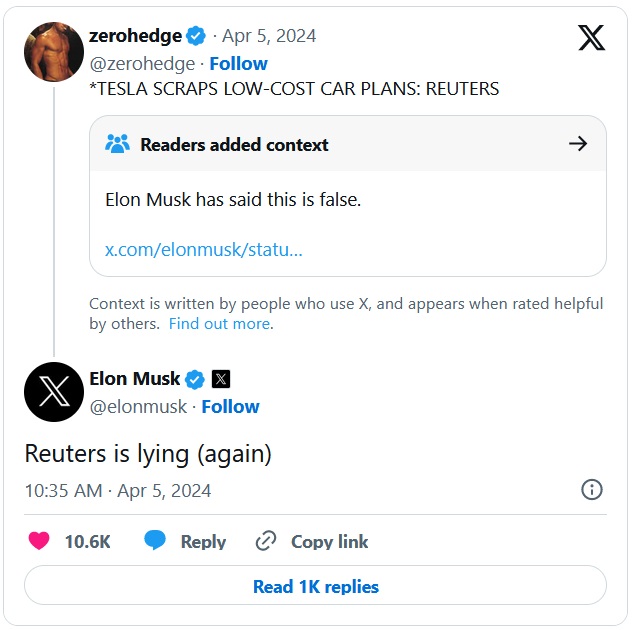Click Elon Musk's blue verified badge
The height and width of the screenshot is (630, 632).
click(x=195, y=379)
